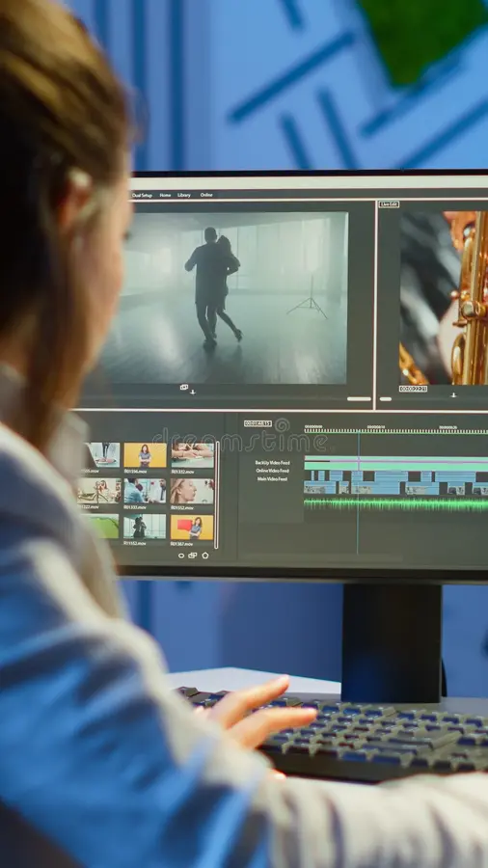Select the Main Video Feed track label
The width and height of the screenshot is (488, 868).
click(272, 478)
